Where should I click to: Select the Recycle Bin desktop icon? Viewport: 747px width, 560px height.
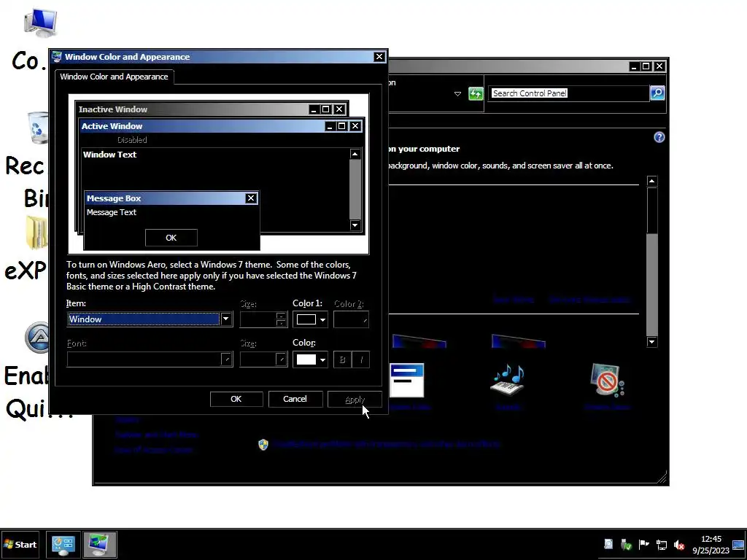[37, 128]
